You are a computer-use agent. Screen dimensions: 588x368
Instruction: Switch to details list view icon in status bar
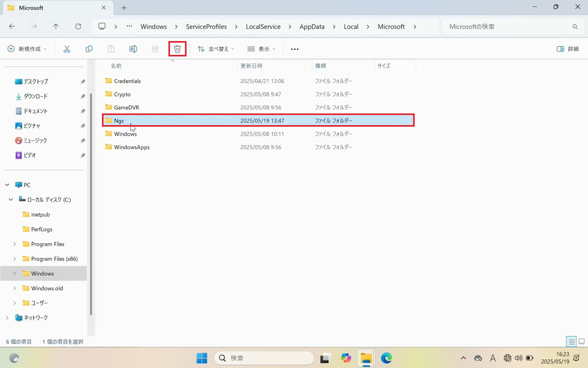pyautogui.click(x=571, y=341)
